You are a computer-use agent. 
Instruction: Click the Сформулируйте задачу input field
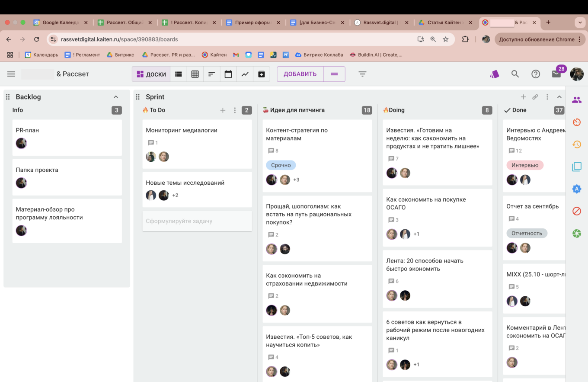pyautogui.click(x=197, y=221)
